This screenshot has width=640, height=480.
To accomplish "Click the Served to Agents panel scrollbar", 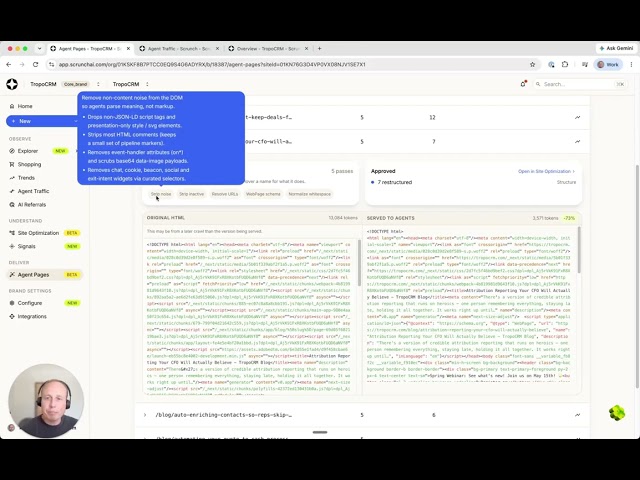I will (x=579, y=250).
